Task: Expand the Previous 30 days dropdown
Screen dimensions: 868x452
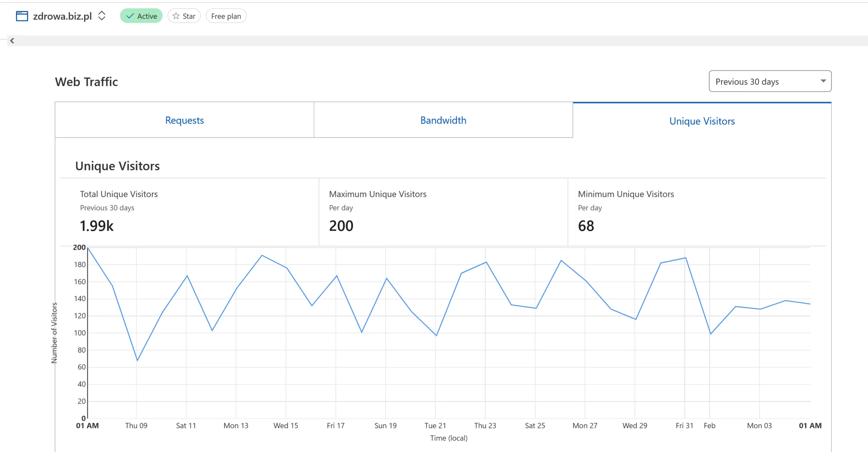Action: click(x=770, y=81)
